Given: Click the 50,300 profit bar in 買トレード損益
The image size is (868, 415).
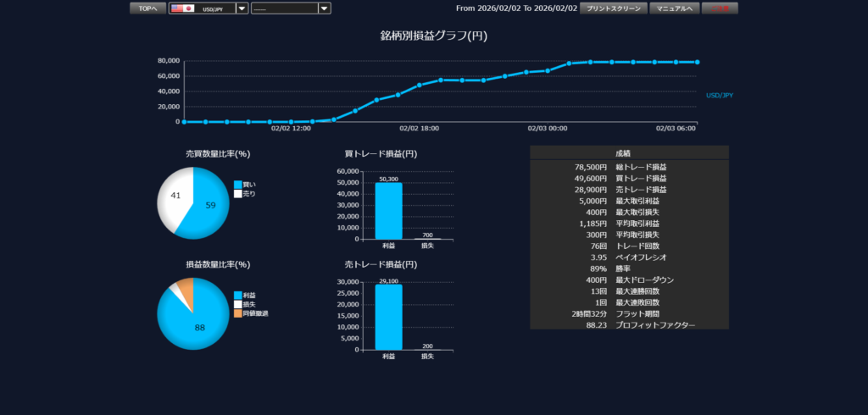Looking at the screenshot, I should point(388,212).
